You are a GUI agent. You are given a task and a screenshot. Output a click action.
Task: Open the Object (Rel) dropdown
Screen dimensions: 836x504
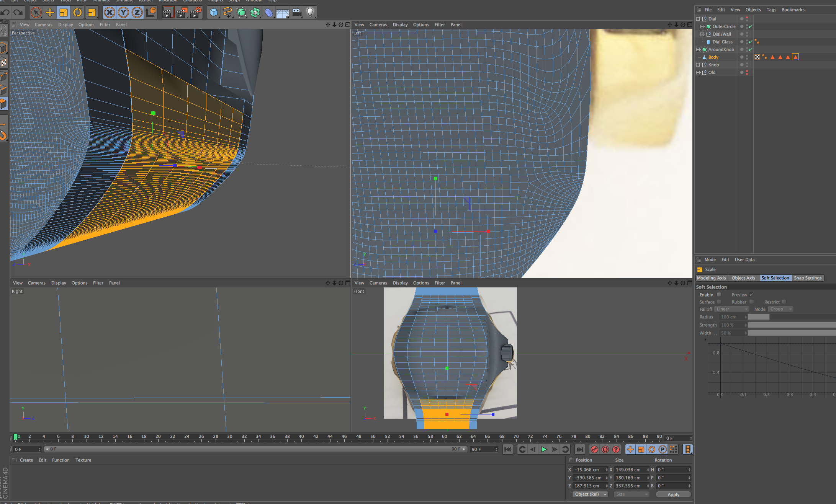click(x=590, y=494)
